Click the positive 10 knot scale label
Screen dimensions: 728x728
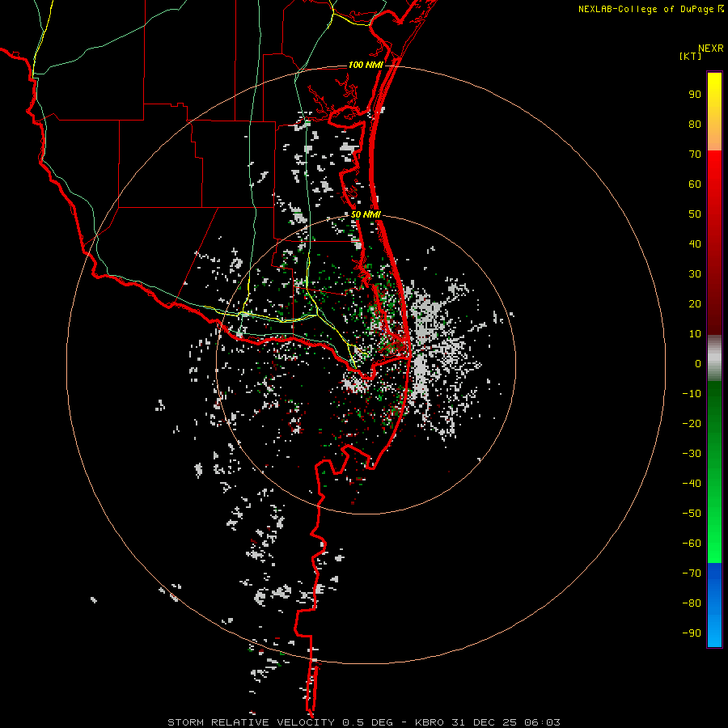(695, 334)
